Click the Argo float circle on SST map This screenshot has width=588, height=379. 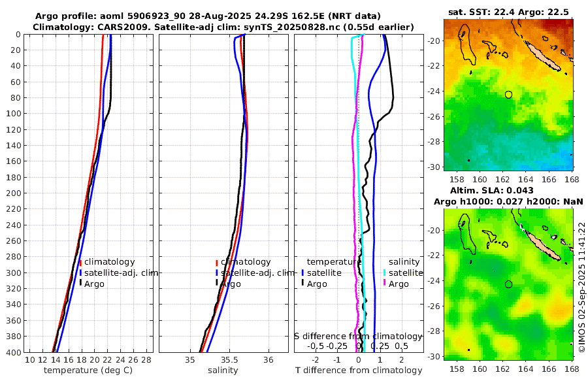pyautogui.click(x=508, y=95)
